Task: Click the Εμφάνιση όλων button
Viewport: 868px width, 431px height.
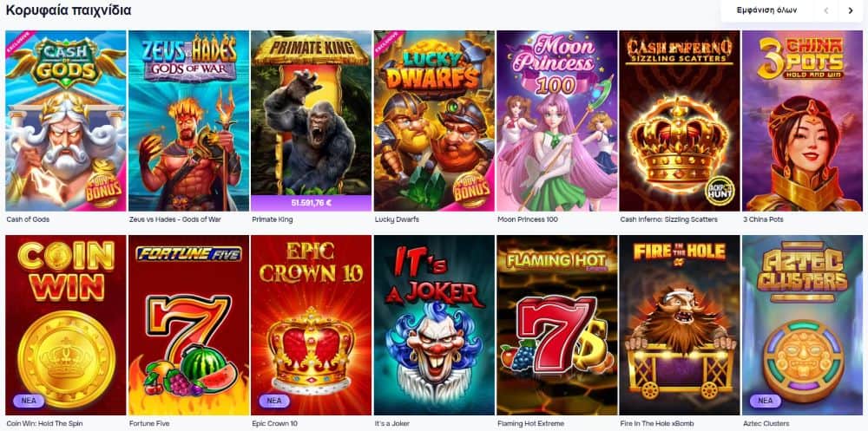Action: [x=766, y=10]
